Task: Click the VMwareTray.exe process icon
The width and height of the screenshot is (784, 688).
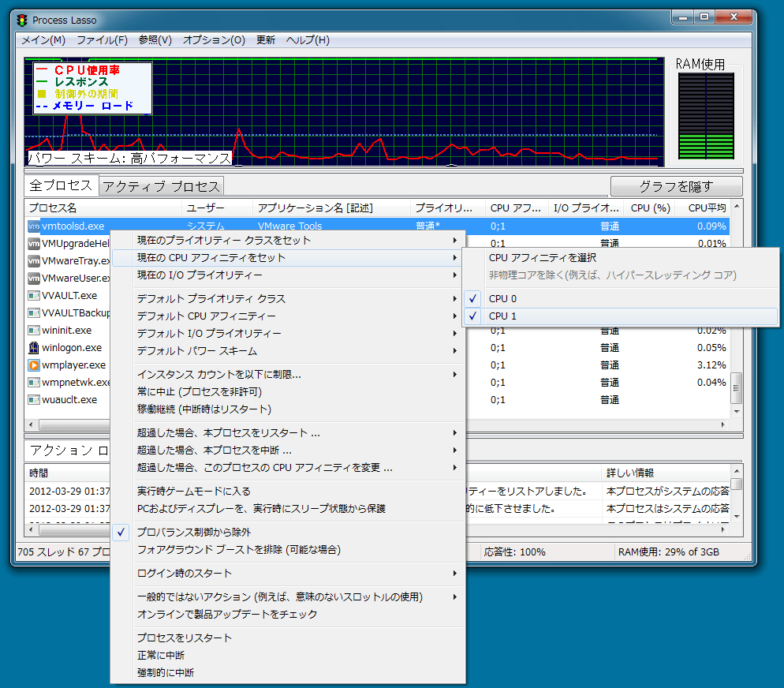Action: [x=33, y=260]
